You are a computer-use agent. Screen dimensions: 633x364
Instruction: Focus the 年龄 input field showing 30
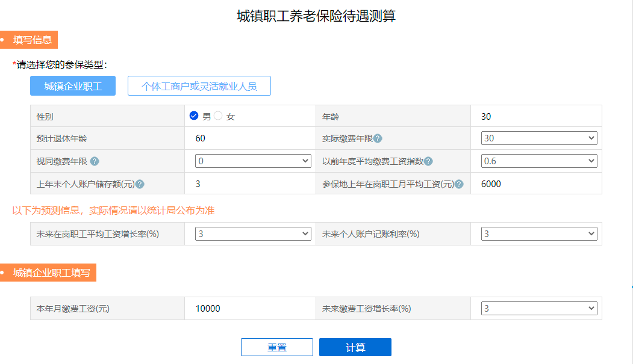(536, 117)
